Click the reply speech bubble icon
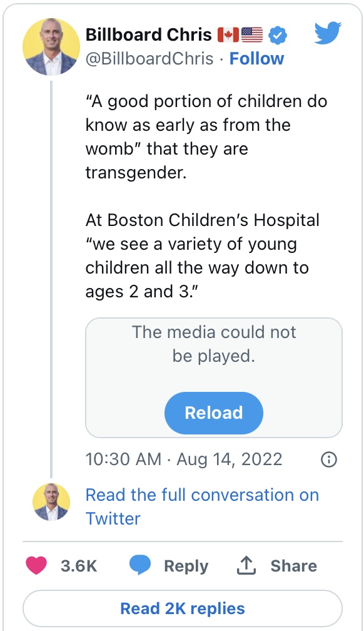This screenshot has height=631, width=364. (139, 565)
